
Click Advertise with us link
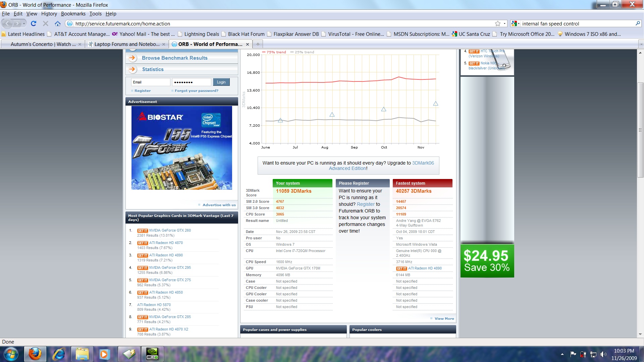pyautogui.click(x=219, y=205)
